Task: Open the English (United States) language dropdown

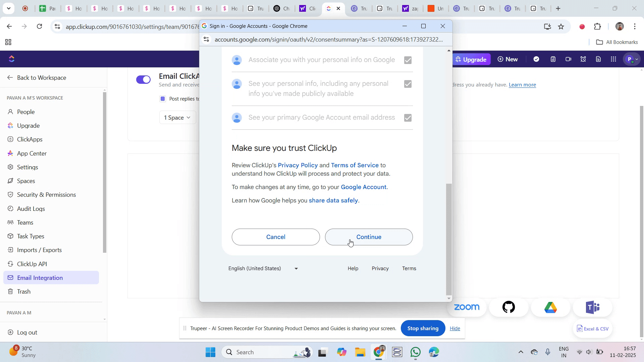Action: (263, 268)
